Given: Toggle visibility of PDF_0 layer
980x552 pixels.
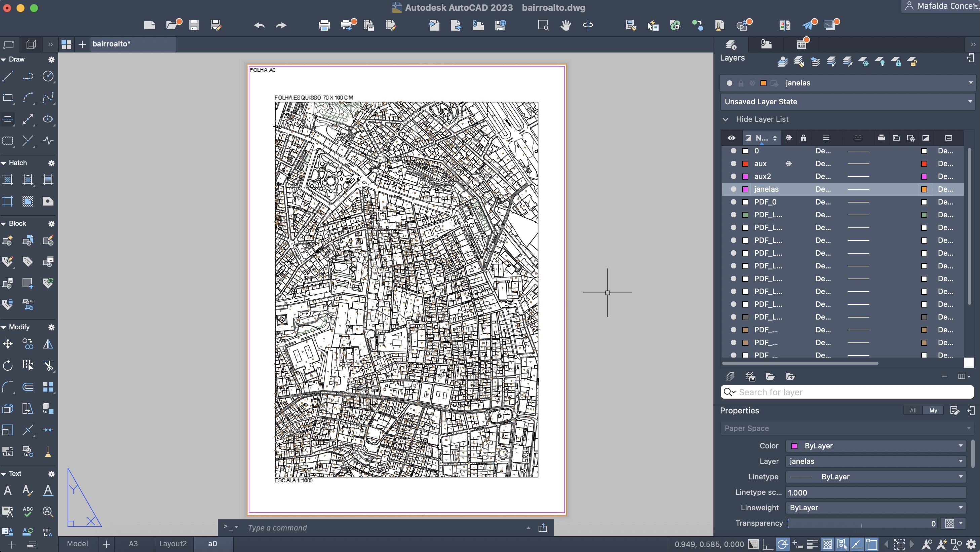Looking at the screenshot, I should click(733, 202).
